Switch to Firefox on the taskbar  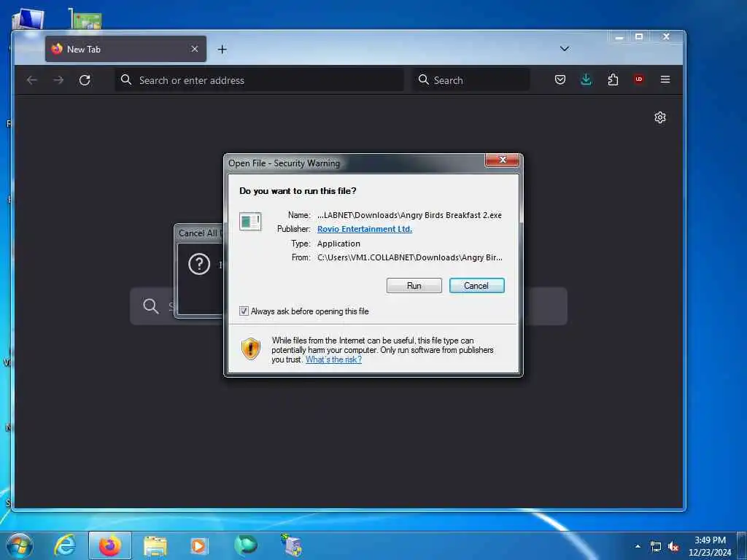coord(110,545)
